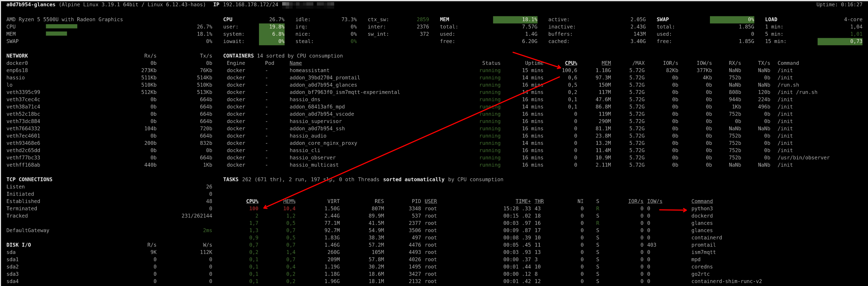Click the NETWORK section title
This screenshot has width=868, height=286.
[x=17, y=56]
